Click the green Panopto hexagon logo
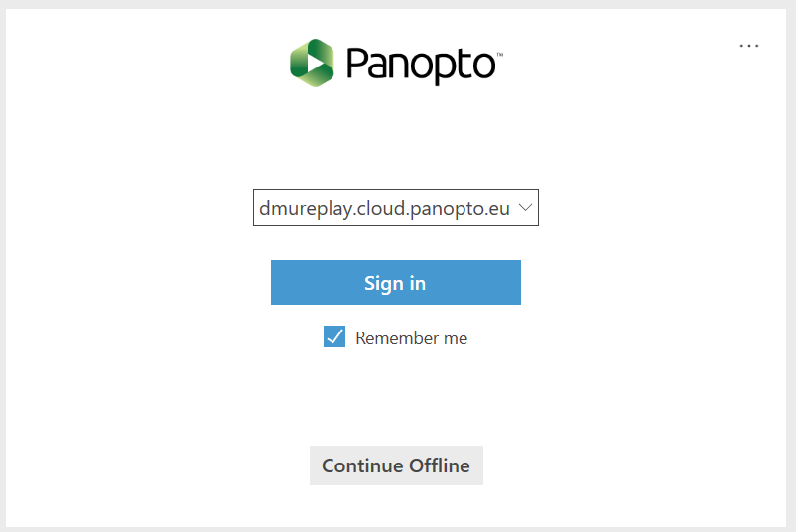 coord(313,63)
